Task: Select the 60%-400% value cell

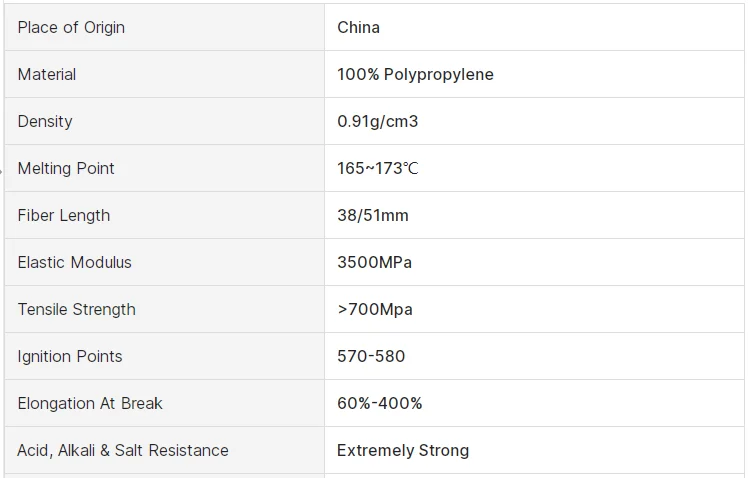Action: [x=380, y=403]
